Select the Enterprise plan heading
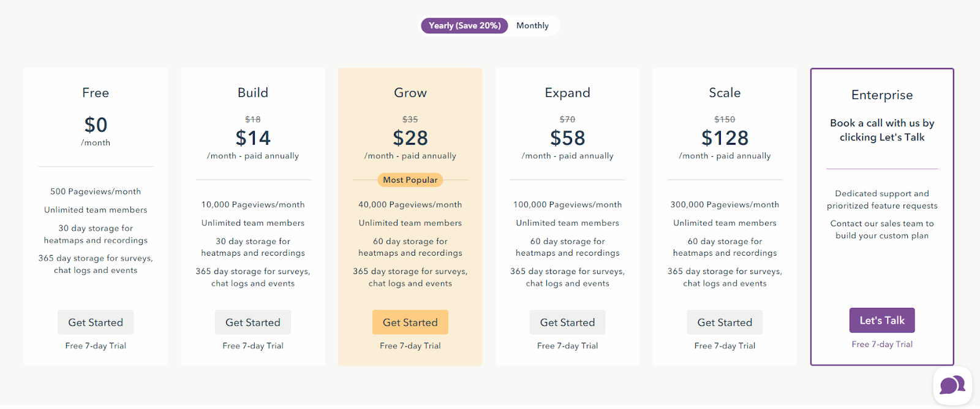This screenshot has width=980, height=409. point(882,95)
